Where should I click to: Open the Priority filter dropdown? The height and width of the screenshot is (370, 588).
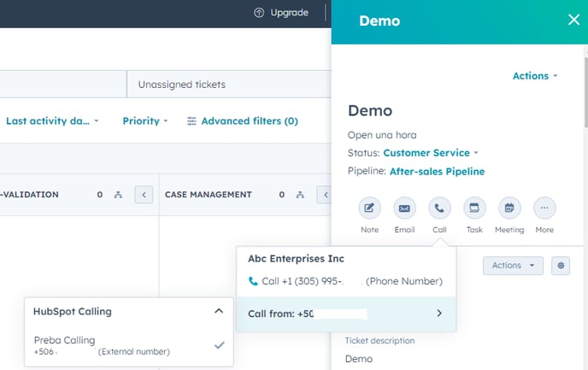point(144,121)
